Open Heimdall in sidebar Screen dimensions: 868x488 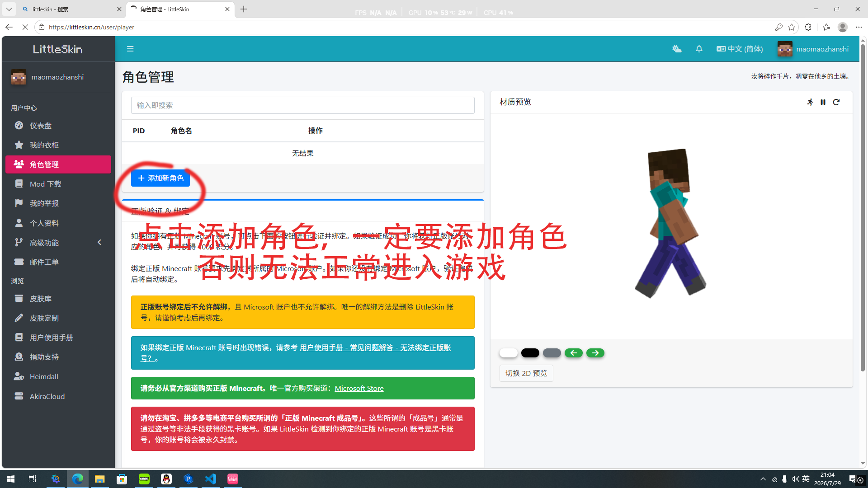tap(58, 376)
